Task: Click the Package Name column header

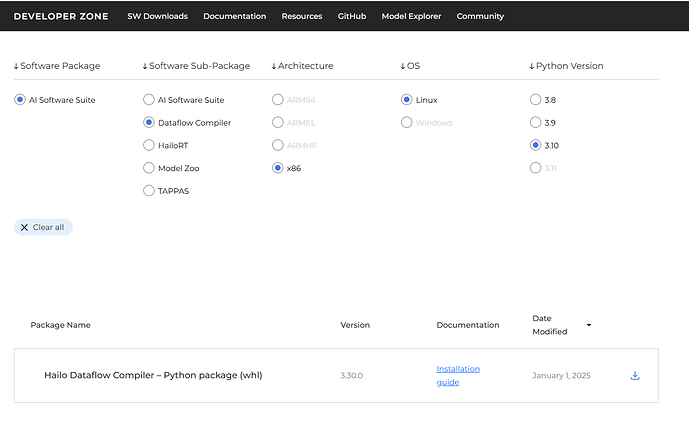Action: click(60, 325)
